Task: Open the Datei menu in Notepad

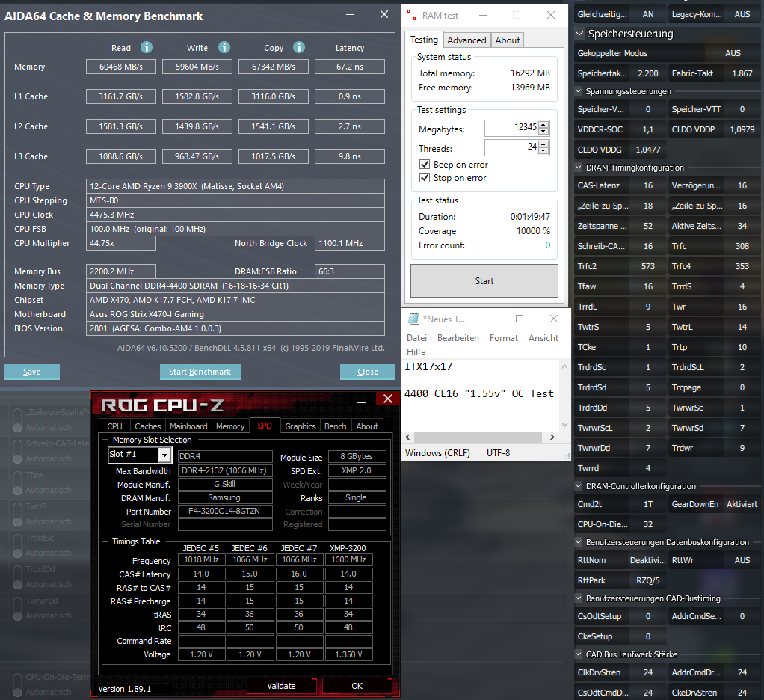Action: (416, 338)
